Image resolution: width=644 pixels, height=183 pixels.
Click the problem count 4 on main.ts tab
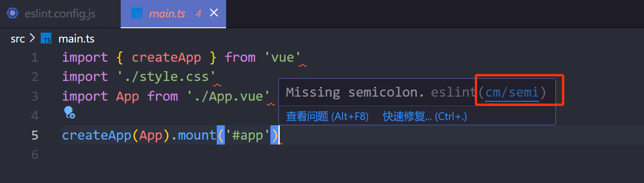click(198, 14)
